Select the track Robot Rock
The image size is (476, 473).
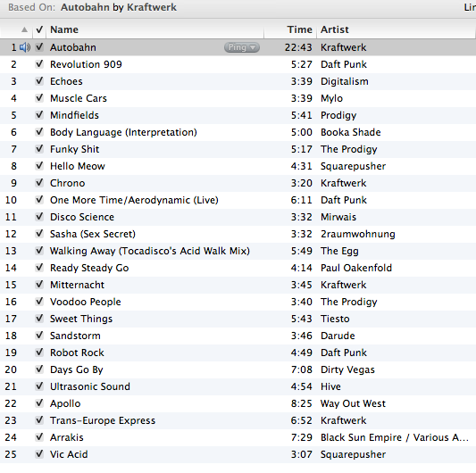click(x=77, y=353)
